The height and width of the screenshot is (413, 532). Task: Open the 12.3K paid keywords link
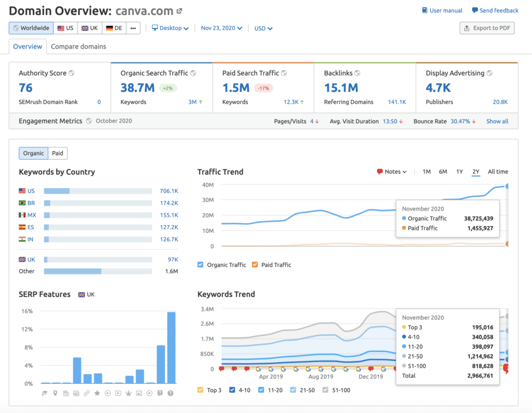(x=291, y=102)
